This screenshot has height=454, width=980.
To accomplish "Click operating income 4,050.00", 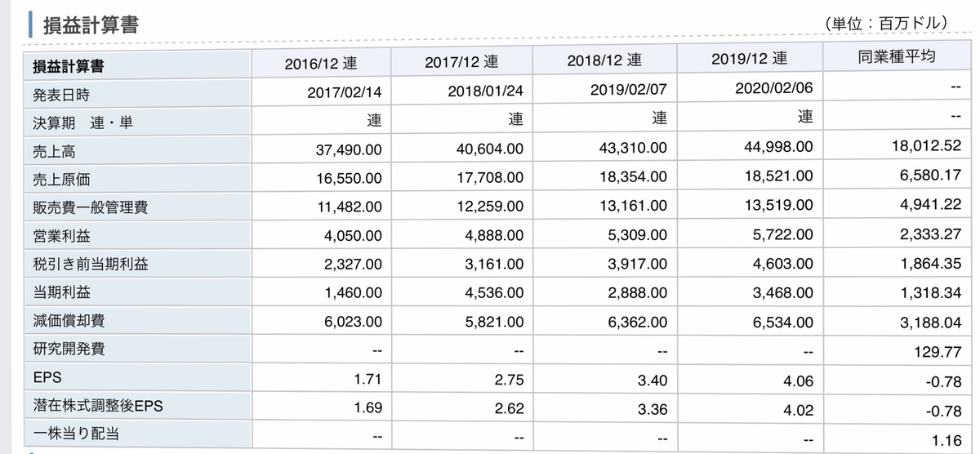I will point(352,236).
